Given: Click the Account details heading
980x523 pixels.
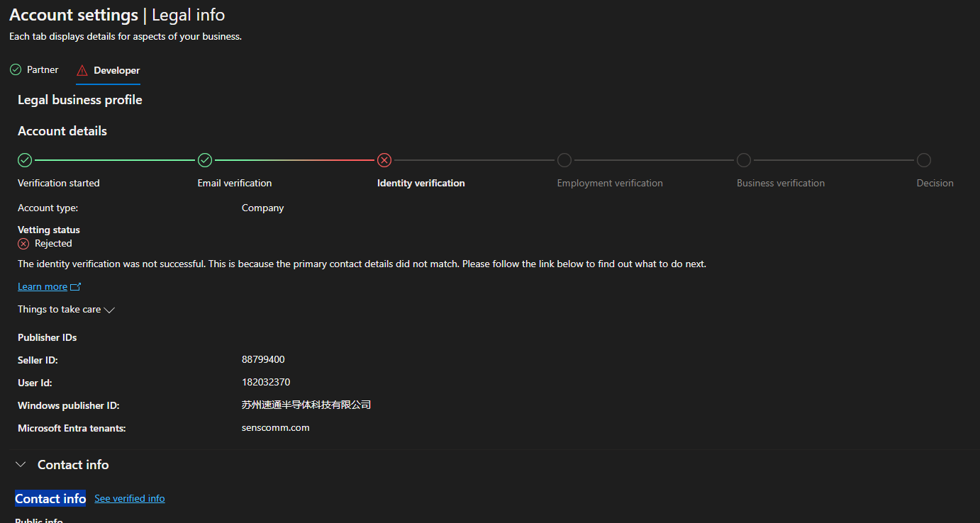Looking at the screenshot, I should point(62,131).
